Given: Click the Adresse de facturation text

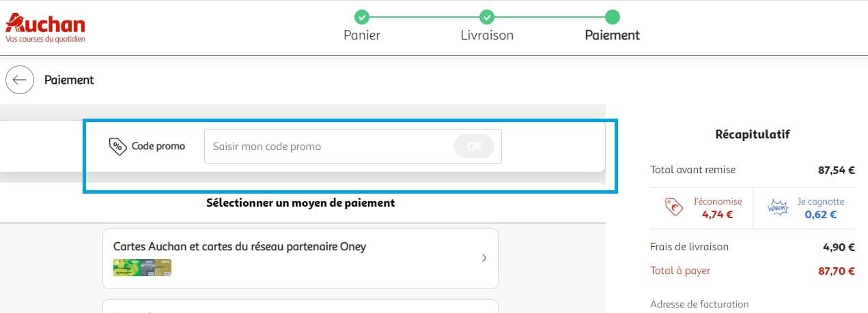Looking at the screenshot, I should (699, 304).
